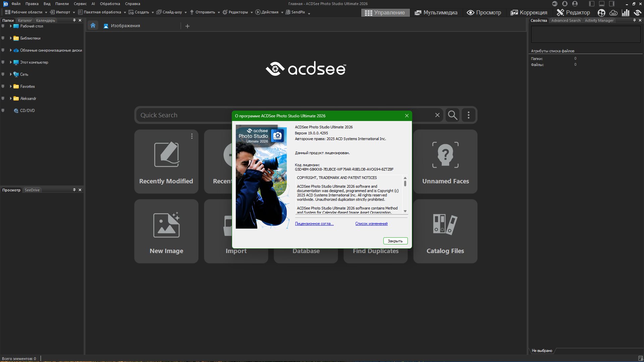Click the New Image tile
The image size is (644, 362).
(166, 231)
